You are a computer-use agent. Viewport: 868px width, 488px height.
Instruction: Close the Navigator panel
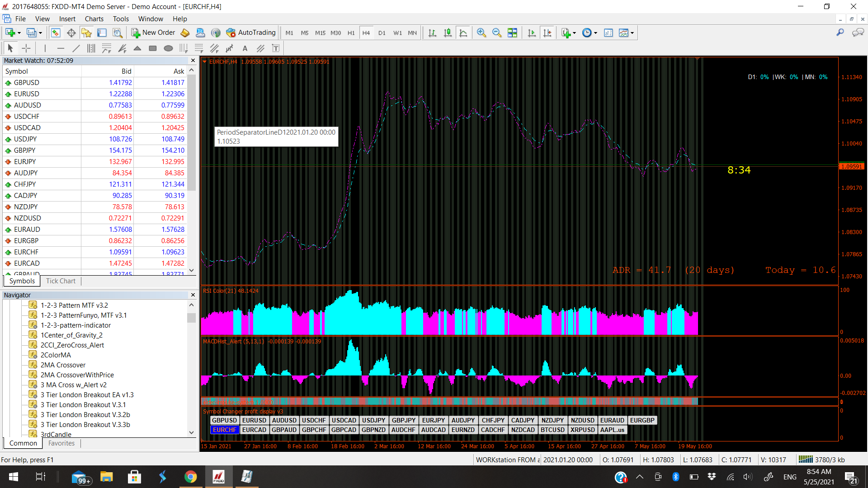193,295
